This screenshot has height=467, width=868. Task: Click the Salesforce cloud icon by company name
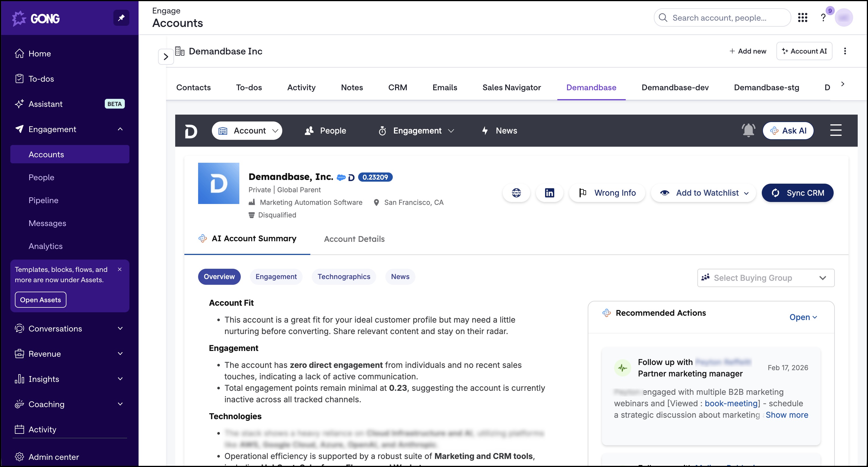pos(341,177)
